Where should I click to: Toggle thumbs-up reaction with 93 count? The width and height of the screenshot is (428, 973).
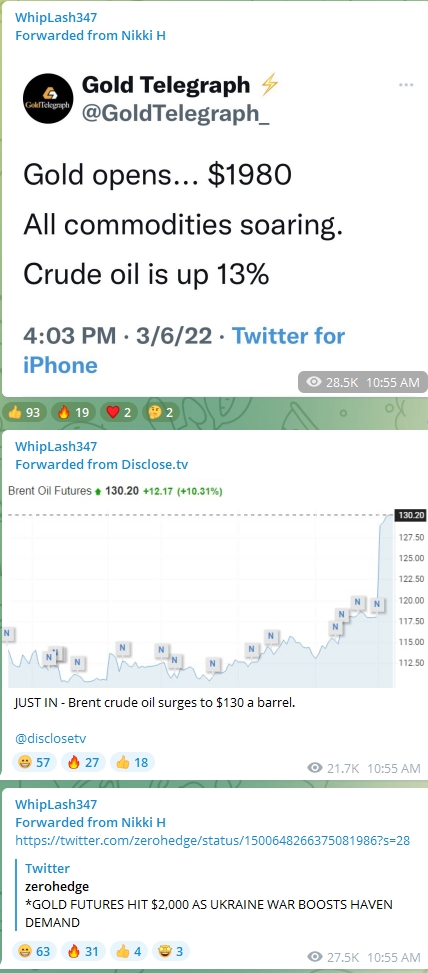click(24, 412)
